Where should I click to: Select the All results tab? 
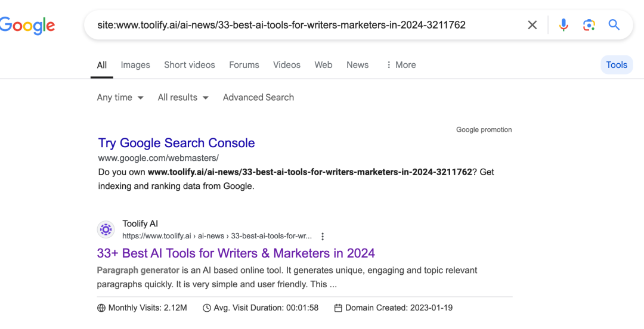[102, 65]
